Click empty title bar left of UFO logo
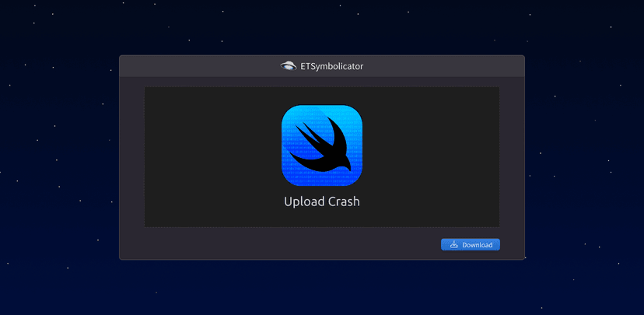Viewport: 644px width, 315px height. pyautogui.click(x=194, y=66)
